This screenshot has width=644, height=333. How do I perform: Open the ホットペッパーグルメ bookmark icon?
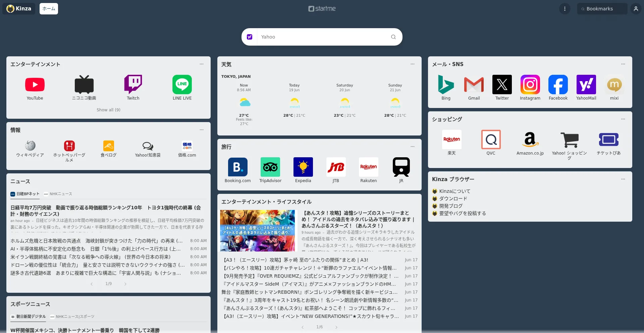69,146
